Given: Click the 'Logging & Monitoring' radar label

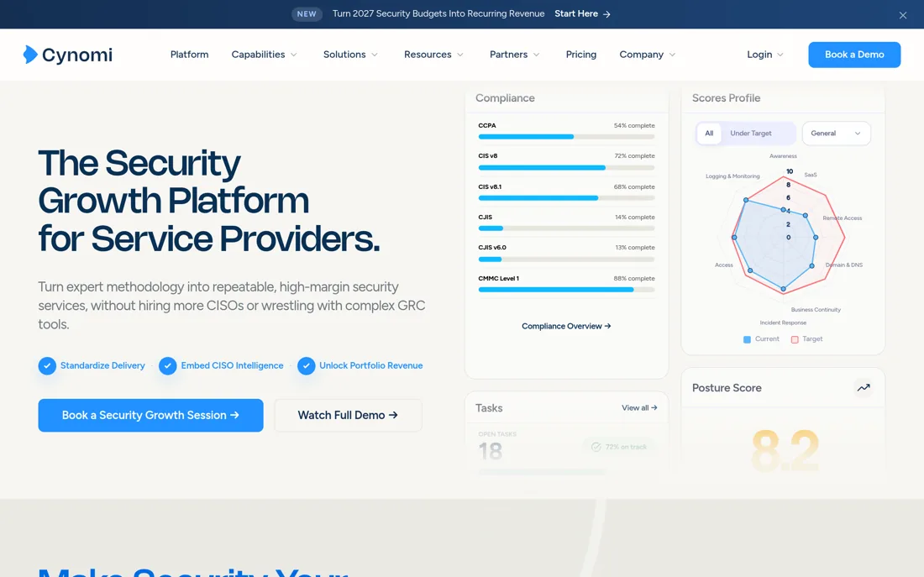Looking at the screenshot, I should tap(732, 176).
